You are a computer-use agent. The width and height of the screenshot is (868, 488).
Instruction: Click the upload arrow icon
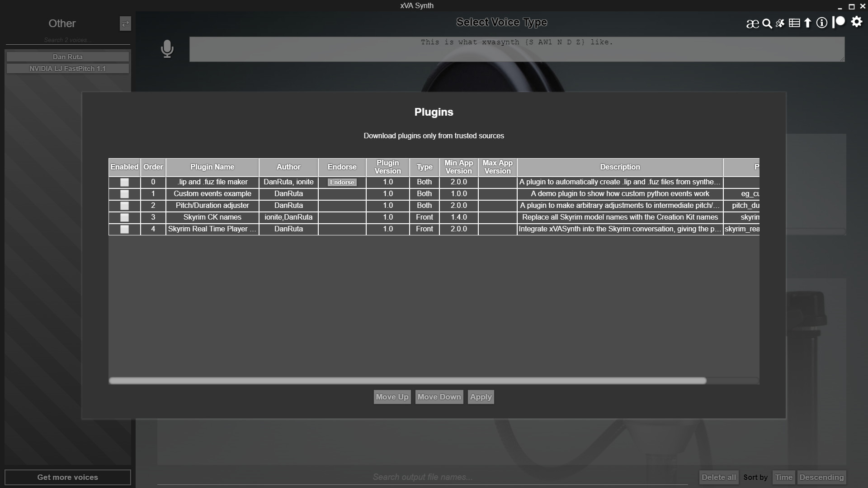tap(807, 23)
